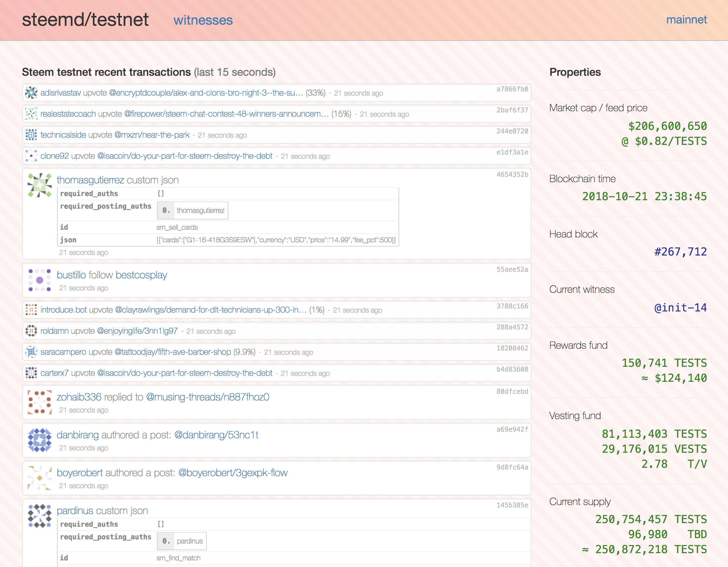This screenshot has height=567, width=728.
Task: Open transaction hash a7866fb0
Action: point(512,89)
